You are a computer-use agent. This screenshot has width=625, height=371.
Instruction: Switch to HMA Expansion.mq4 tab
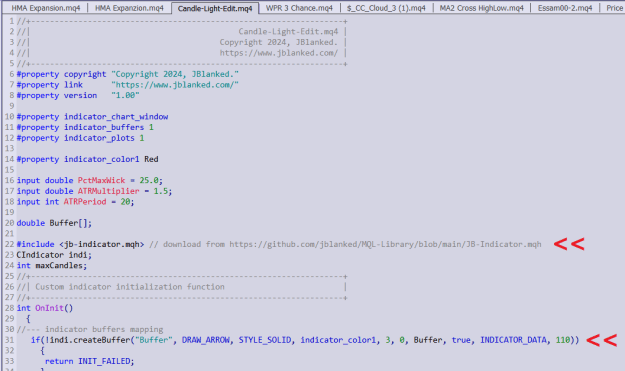(x=46, y=8)
